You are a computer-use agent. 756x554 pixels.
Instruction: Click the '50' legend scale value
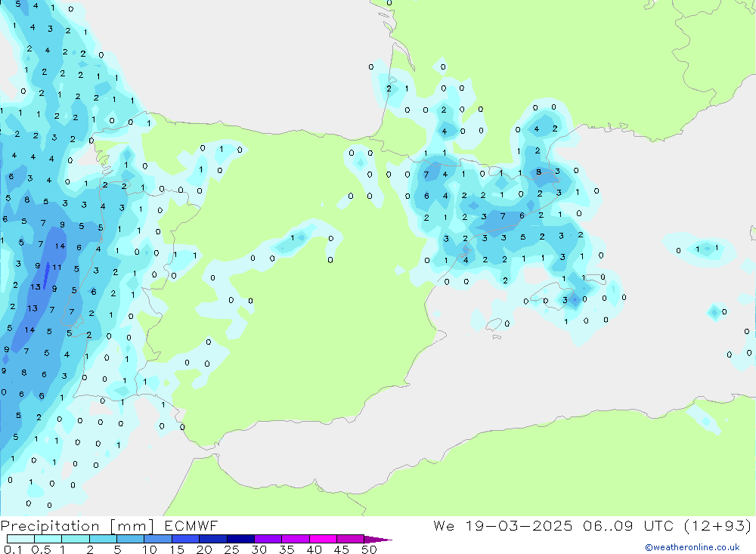coord(370,549)
